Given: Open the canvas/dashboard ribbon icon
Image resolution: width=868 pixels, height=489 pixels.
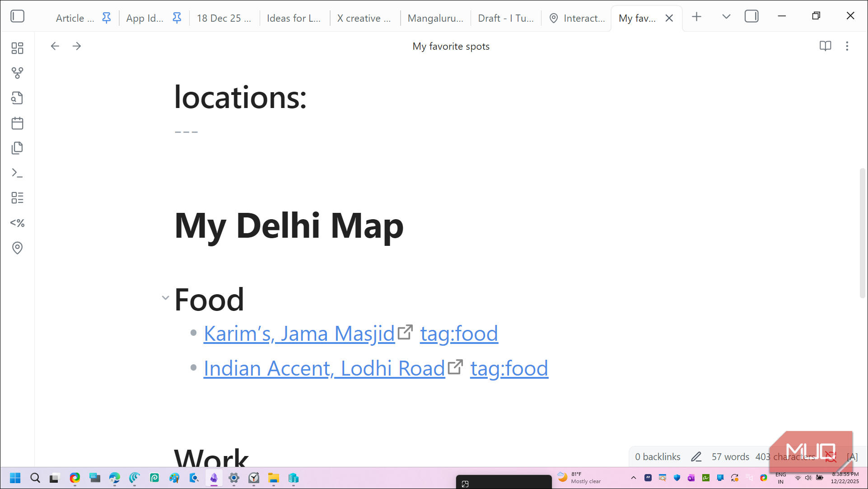Looking at the screenshot, I should pos(17,48).
